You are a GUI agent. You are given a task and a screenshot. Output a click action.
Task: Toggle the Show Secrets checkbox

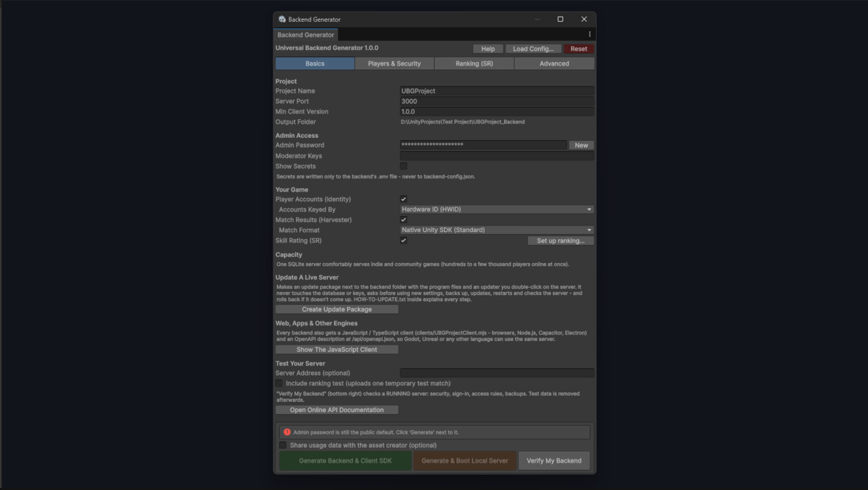(x=404, y=166)
